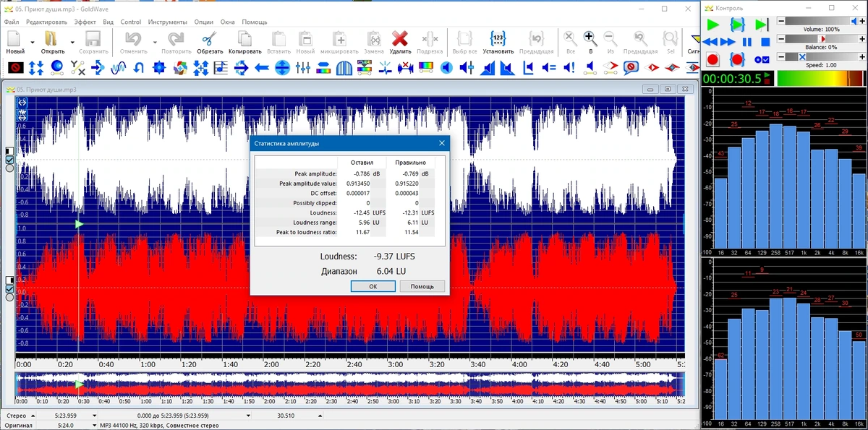
Task: Open the equalizer sliders effect icon
Action: [x=302, y=68]
